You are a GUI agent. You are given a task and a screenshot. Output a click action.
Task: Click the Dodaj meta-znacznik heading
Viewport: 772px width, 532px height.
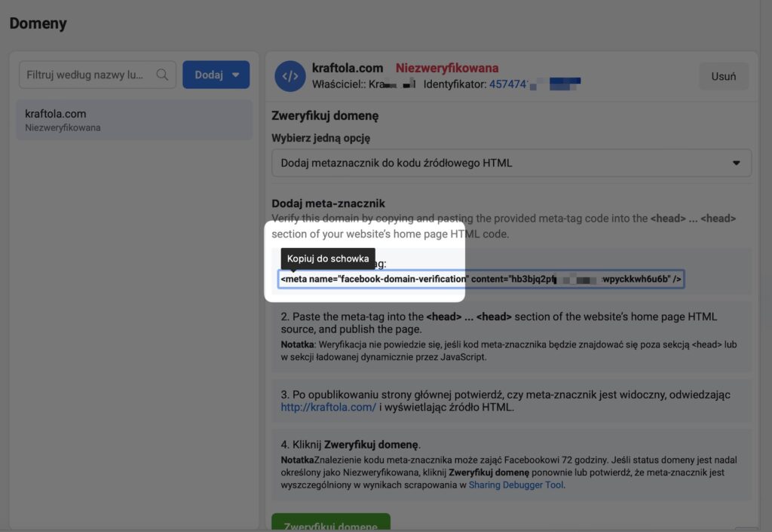point(329,203)
